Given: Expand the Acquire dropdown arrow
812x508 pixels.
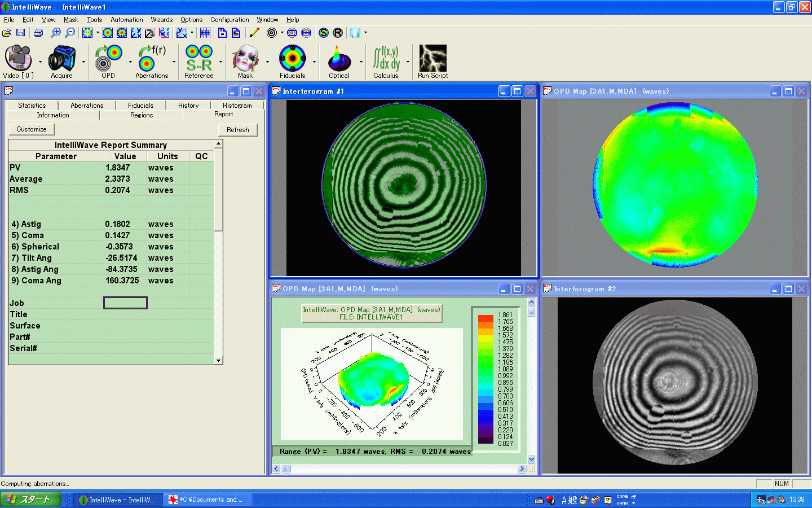Looking at the screenshot, I should tap(83, 62).
